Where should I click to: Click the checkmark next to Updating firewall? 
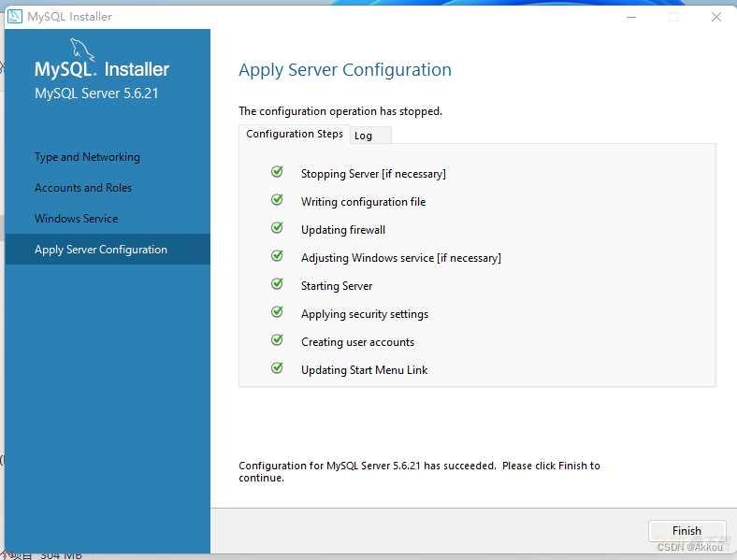tap(278, 228)
